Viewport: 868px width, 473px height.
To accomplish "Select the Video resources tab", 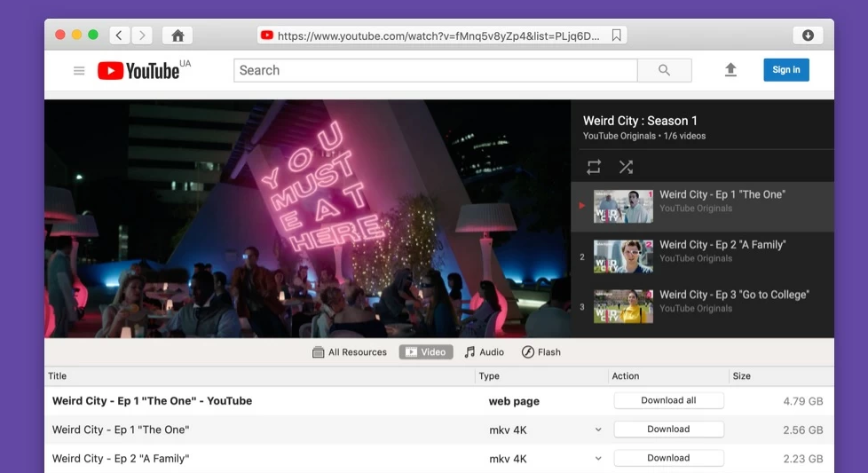I will coord(426,351).
